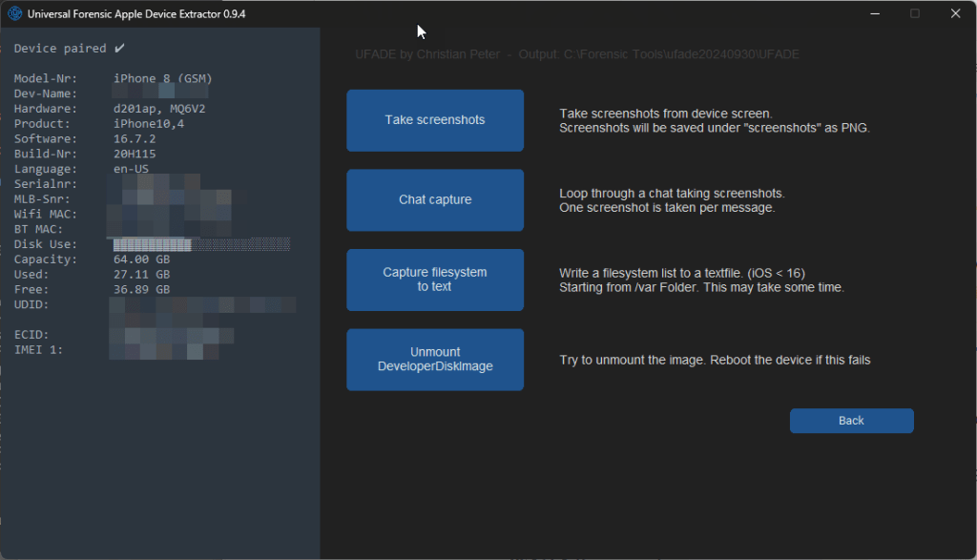Click Unmount DeveloperDiskImage button
Image resolution: width=977 pixels, height=560 pixels.
435,360
